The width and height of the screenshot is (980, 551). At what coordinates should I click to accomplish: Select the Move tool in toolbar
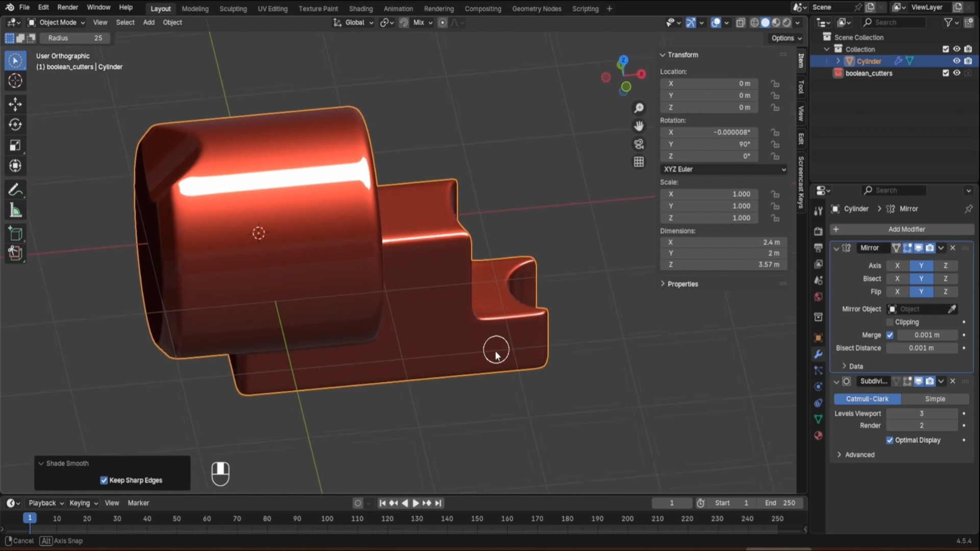point(15,104)
